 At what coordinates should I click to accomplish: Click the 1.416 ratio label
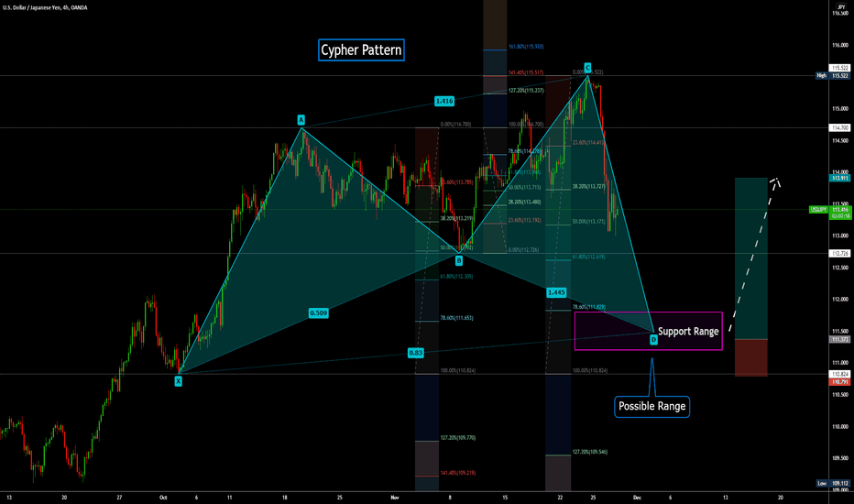pos(443,101)
